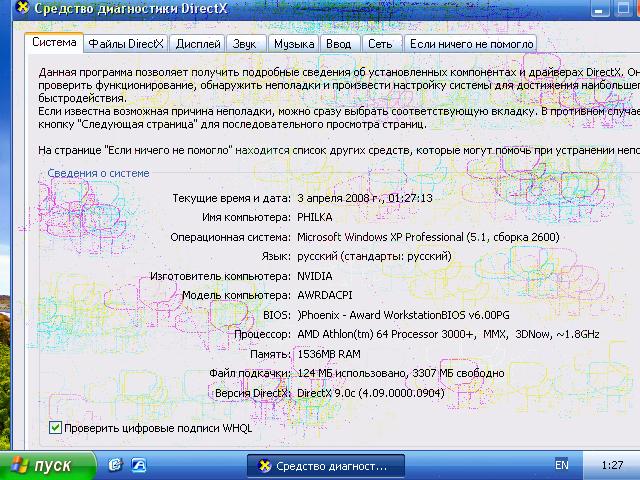Image resolution: width=640 pixels, height=480 pixels.
Task: Click the Версия DirectX label
Action: click(253, 393)
